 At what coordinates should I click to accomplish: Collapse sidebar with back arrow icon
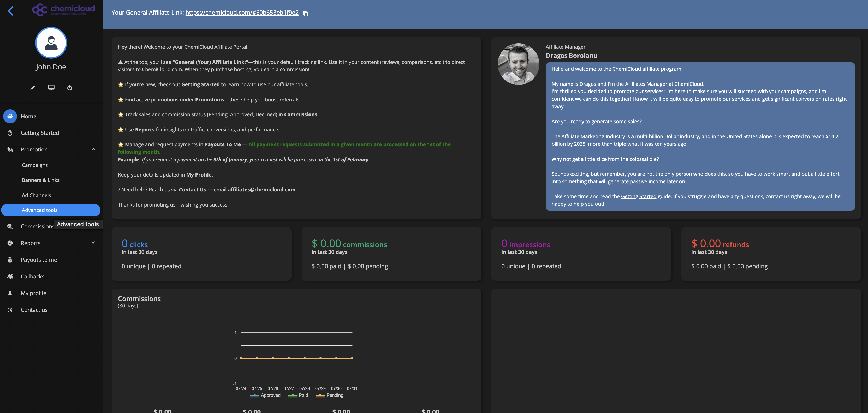(x=11, y=11)
